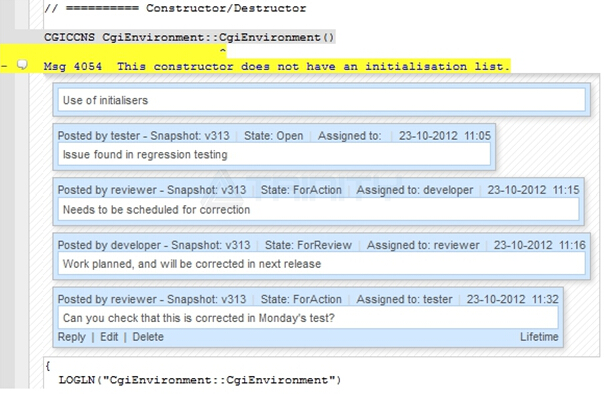Viewport: 605px width, 394px height.
Task: Click the 23-10-2012 11:05 timestamp
Action: point(445,136)
